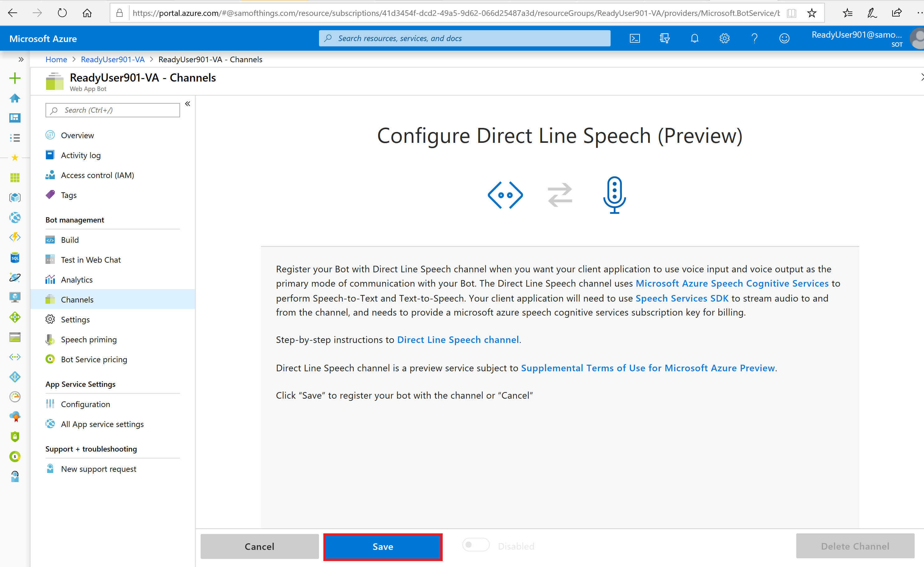Open SQL databases sidebar icon
Image resolution: width=924 pixels, height=567 pixels.
point(15,258)
